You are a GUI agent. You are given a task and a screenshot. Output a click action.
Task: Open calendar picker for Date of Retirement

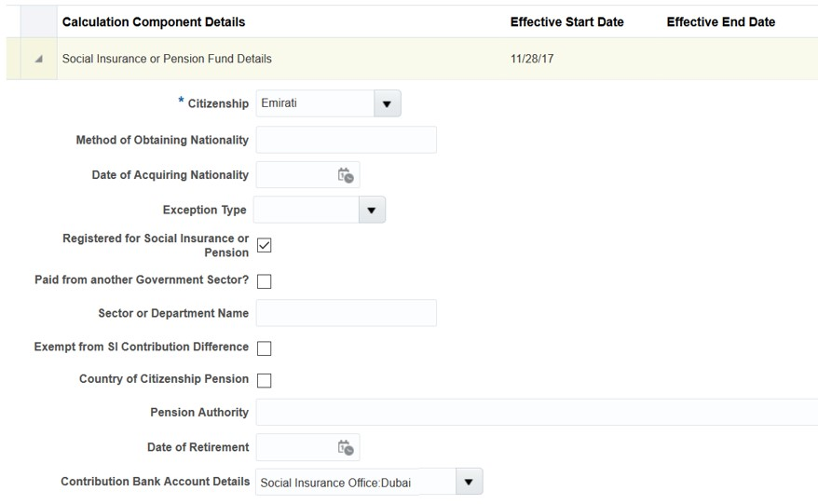tap(346, 448)
